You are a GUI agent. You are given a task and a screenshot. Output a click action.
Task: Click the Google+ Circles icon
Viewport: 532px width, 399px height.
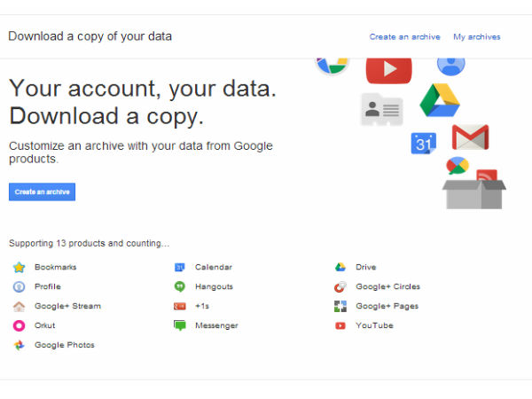(340, 286)
